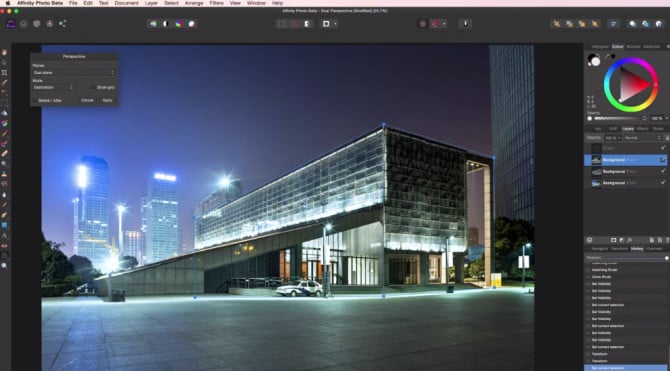Open the Mode dropdown showing Destination
670x371 pixels.
tap(53, 88)
